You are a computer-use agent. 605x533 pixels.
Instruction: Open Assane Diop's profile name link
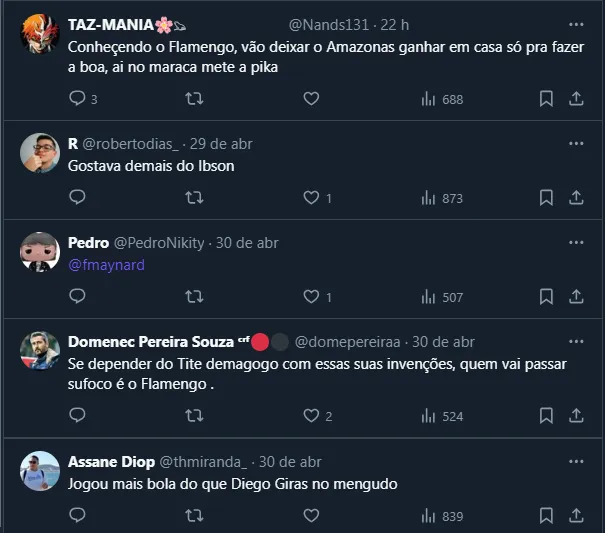click(x=111, y=462)
